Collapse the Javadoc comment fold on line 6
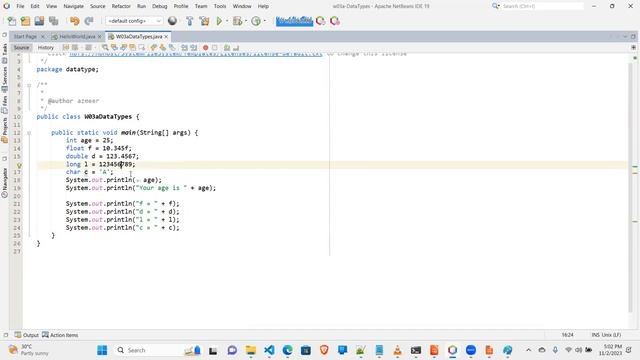 click(29, 85)
